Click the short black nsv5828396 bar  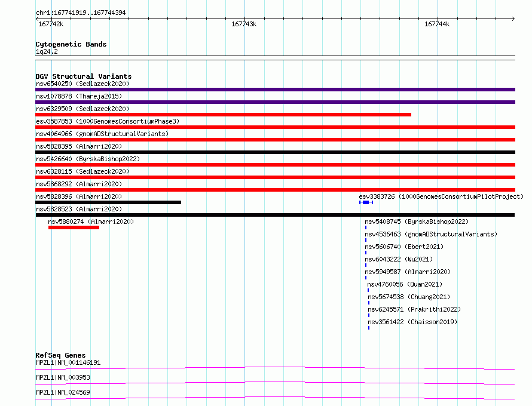point(108,202)
